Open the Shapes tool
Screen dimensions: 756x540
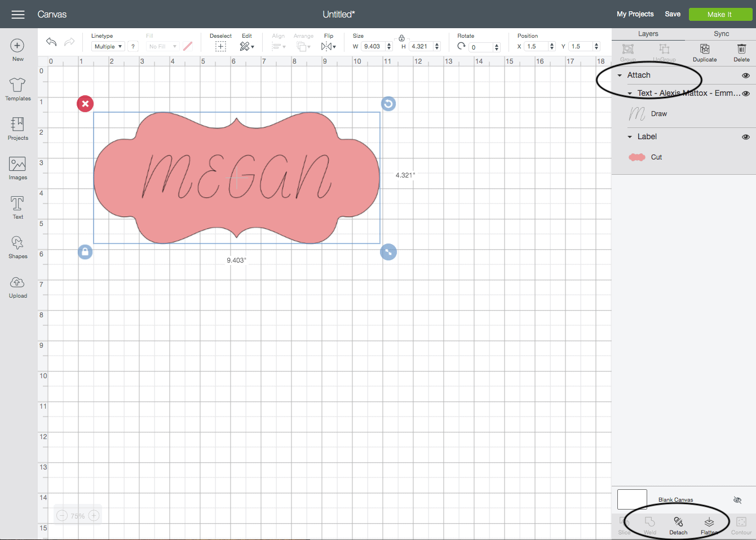pyautogui.click(x=17, y=247)
